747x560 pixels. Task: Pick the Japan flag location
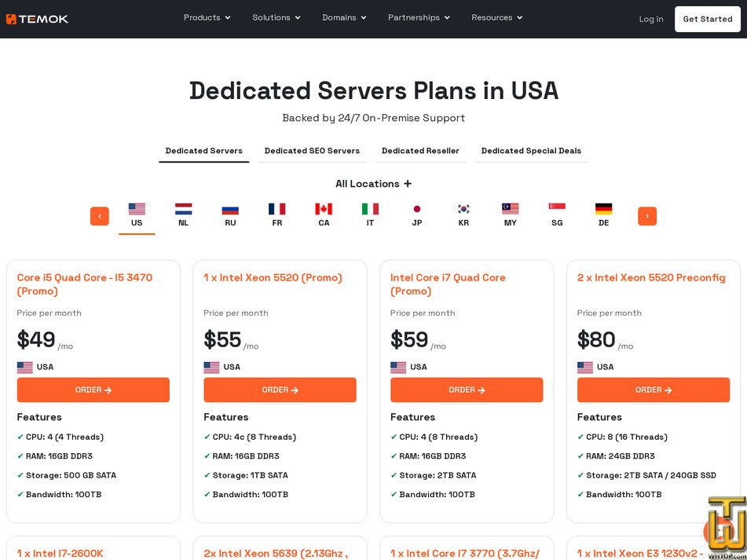(x=417, y=214)
